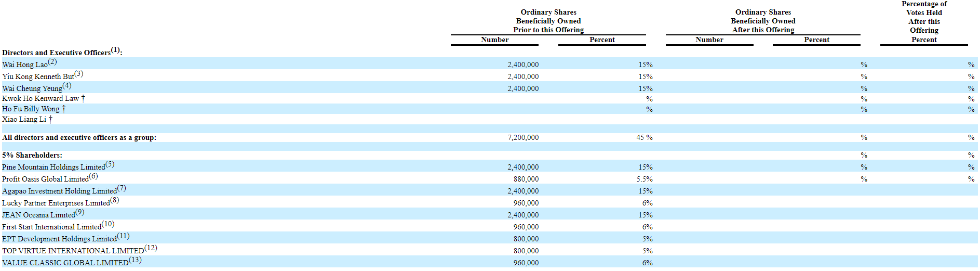The image size is (980, 271).
Task: Click on the EPT Development Holdings Limited entry
Action: [x=59, y=239]
